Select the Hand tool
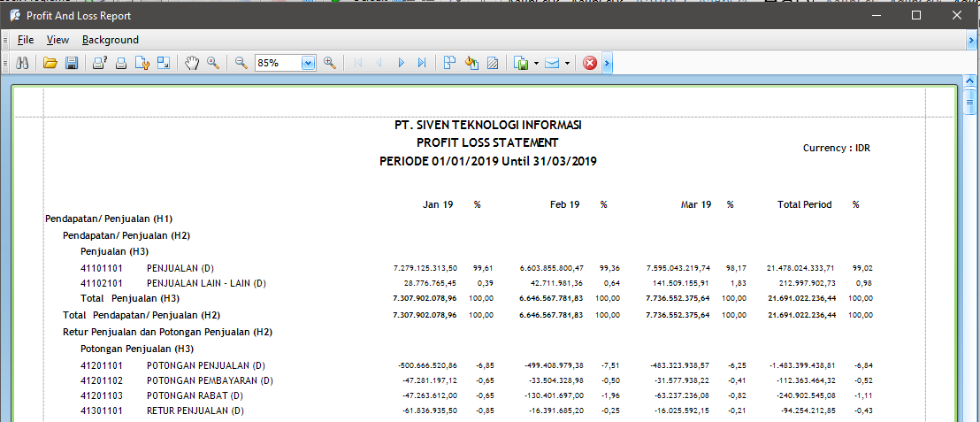 [193, 63]
